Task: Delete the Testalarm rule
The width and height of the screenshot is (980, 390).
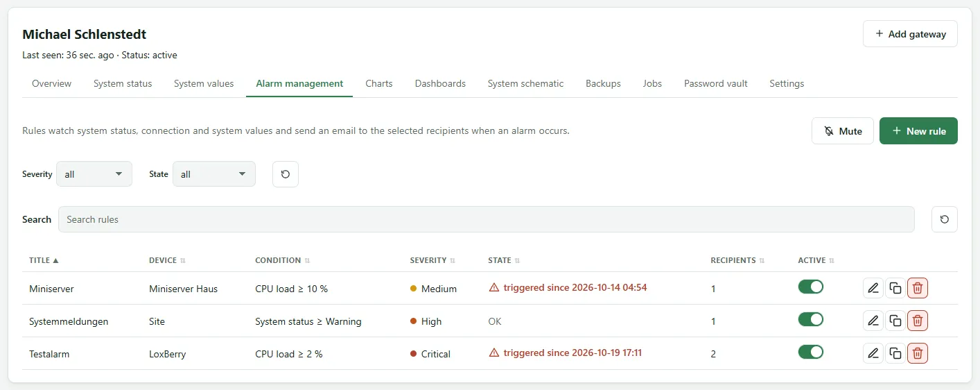Action: point(918,353)
